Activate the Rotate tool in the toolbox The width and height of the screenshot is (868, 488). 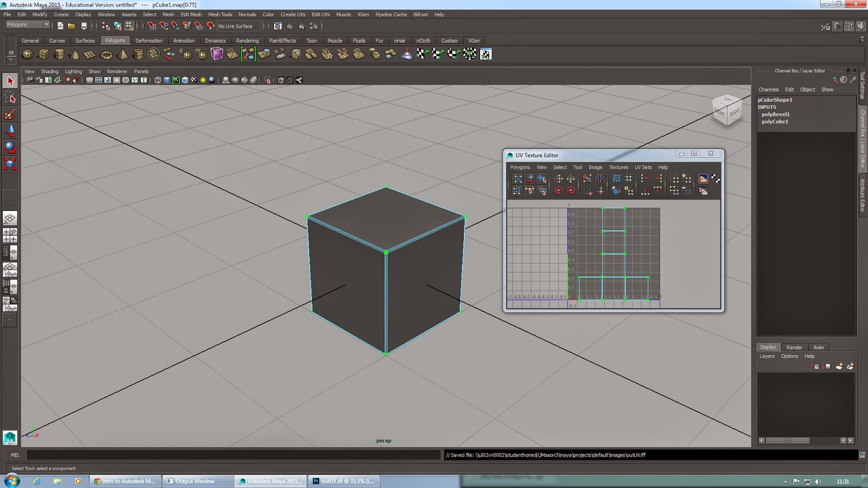coord(10,147)
